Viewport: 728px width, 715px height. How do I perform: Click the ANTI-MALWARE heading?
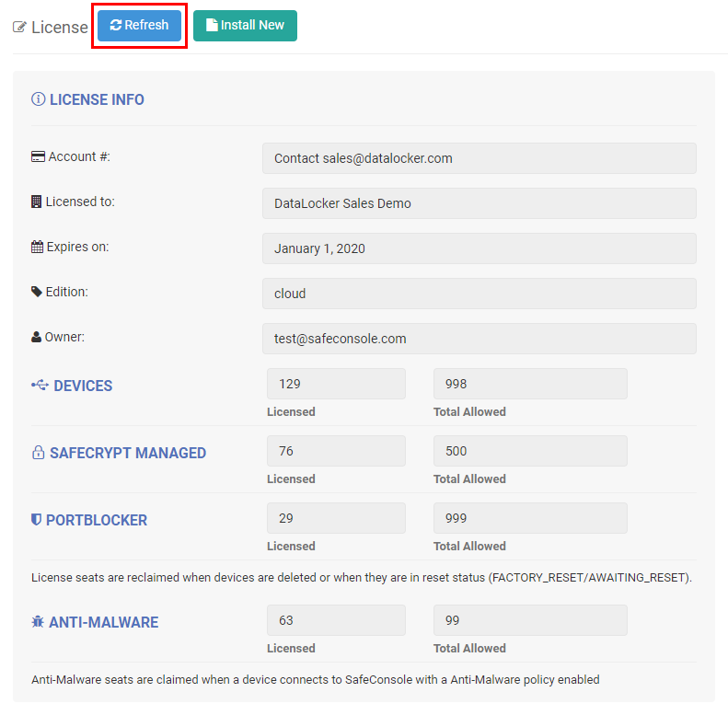[103, 622]
